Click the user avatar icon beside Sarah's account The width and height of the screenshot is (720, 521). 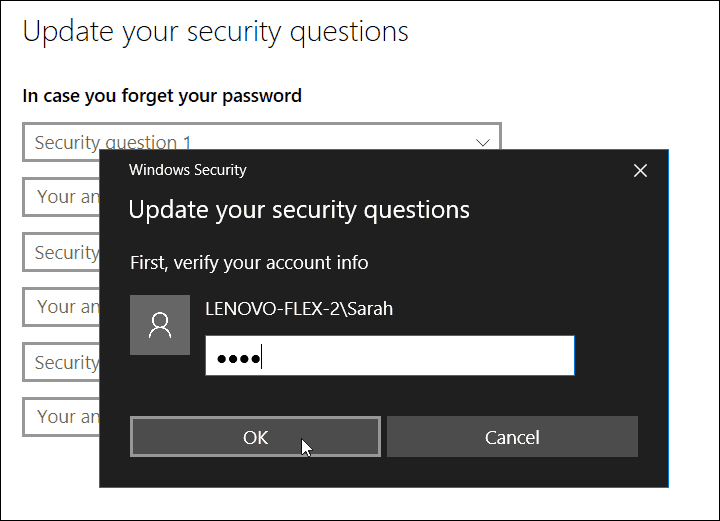(x=160, y=325)
